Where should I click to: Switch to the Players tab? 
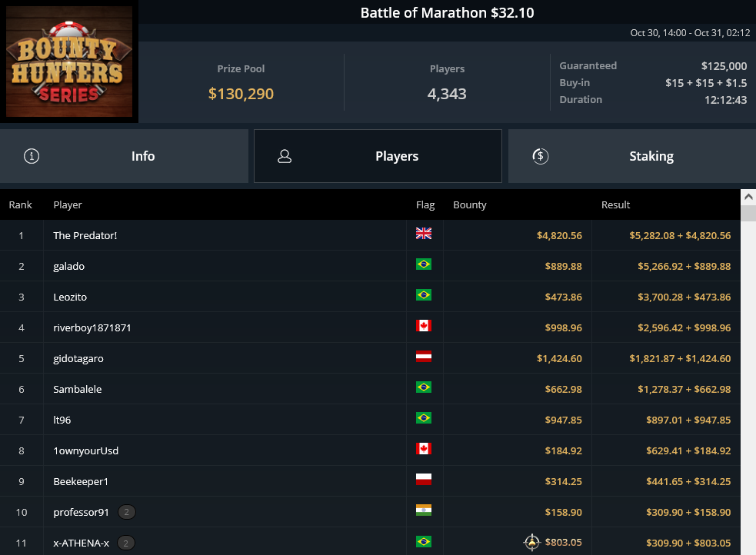coord(378,156)
